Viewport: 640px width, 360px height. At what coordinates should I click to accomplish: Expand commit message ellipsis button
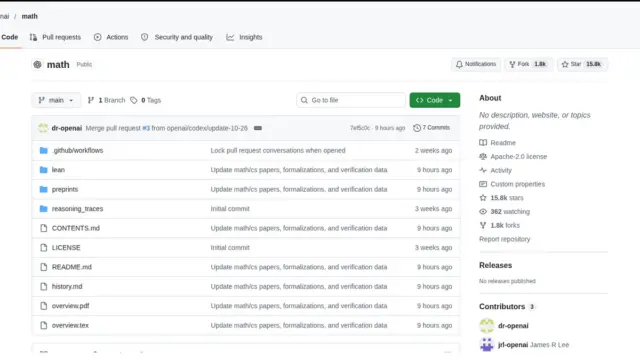coord(258,128)
